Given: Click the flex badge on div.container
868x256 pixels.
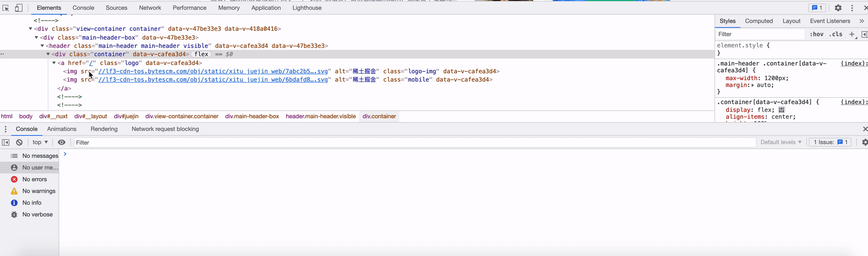Looking at the screenshot, I should click(x=201, y=54).
